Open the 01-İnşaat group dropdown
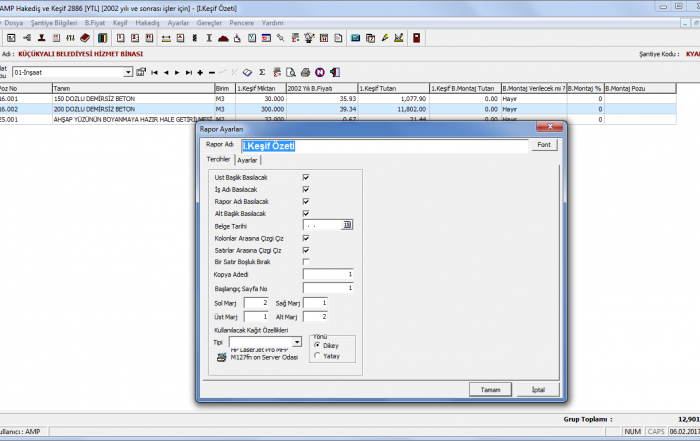 (x=128, y=73)
